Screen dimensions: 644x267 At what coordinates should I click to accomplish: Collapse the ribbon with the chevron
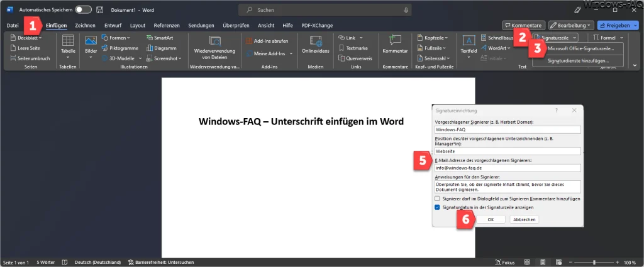[635, 65]
